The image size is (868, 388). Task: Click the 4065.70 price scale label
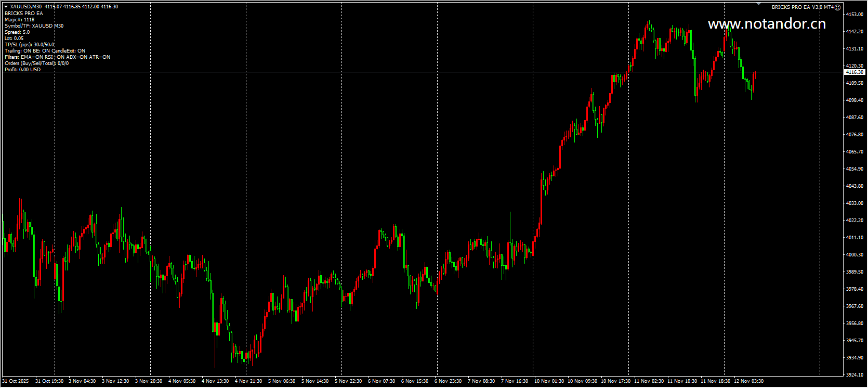855,152
